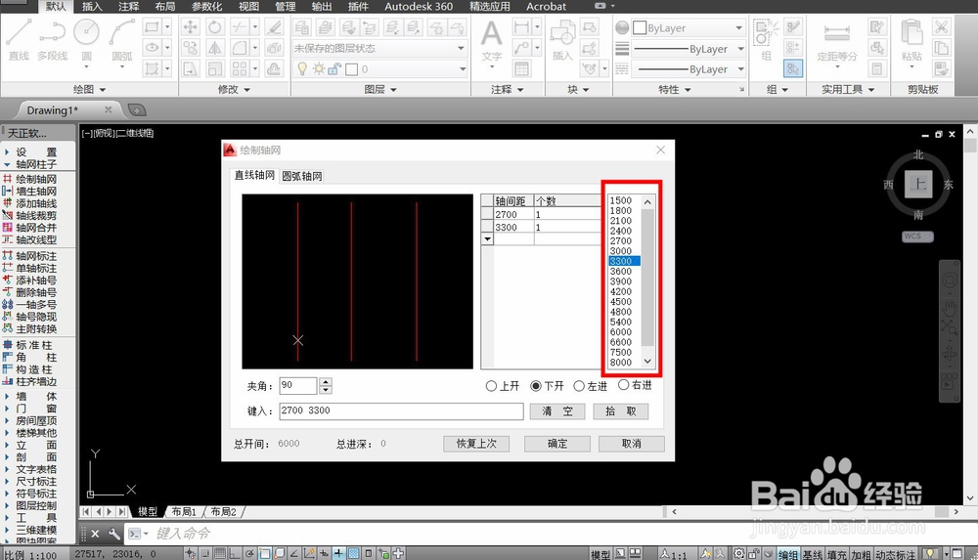The image size is (978, 560).
Task: Click the 取消 button
Action: coord(631,444)
